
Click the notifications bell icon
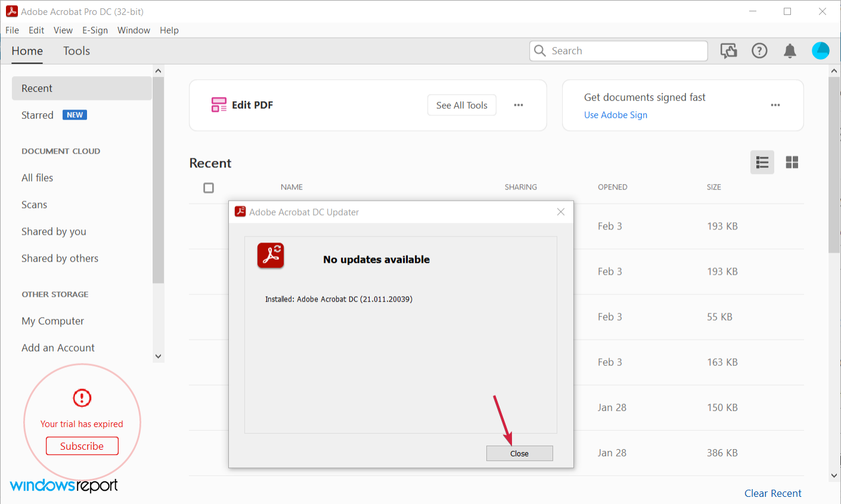point(790,51)
